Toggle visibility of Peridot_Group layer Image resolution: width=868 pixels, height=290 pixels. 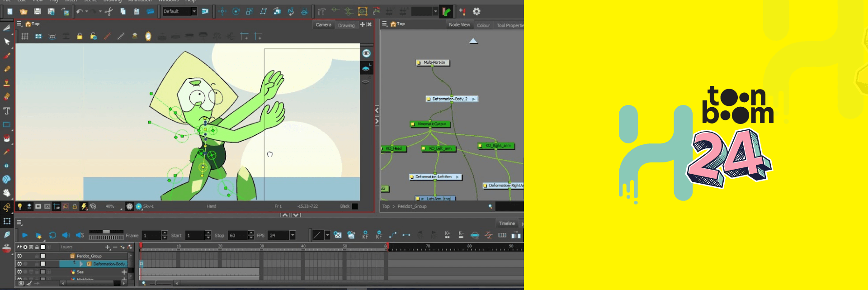click(19, 256)
